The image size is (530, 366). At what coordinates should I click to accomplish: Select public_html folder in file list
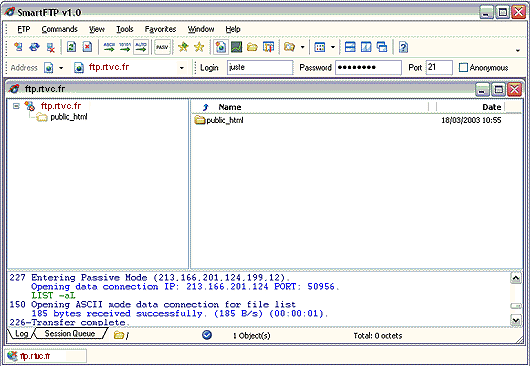point(224,120)
